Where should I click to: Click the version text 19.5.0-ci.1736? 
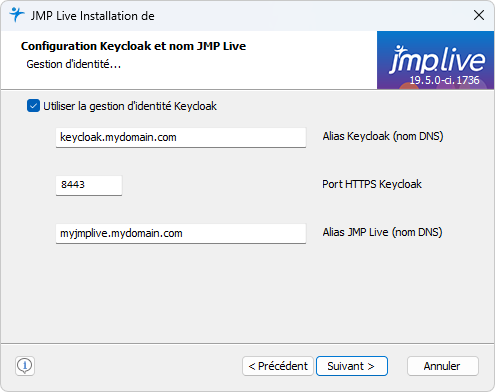[444, 80]
